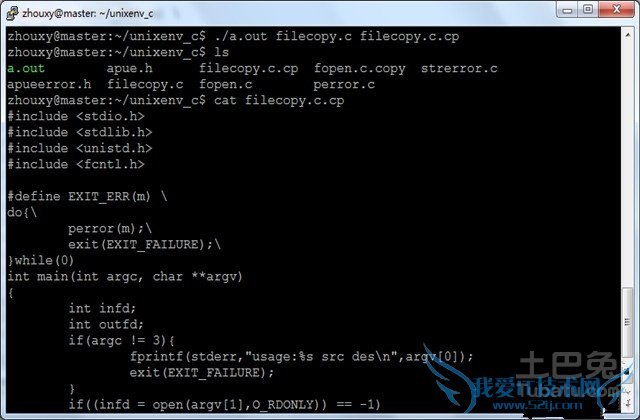Image resolution: width=640 pixels, height=420 pixels.
Task: Close the PuTTY terminal window
Action: (617, 10)
